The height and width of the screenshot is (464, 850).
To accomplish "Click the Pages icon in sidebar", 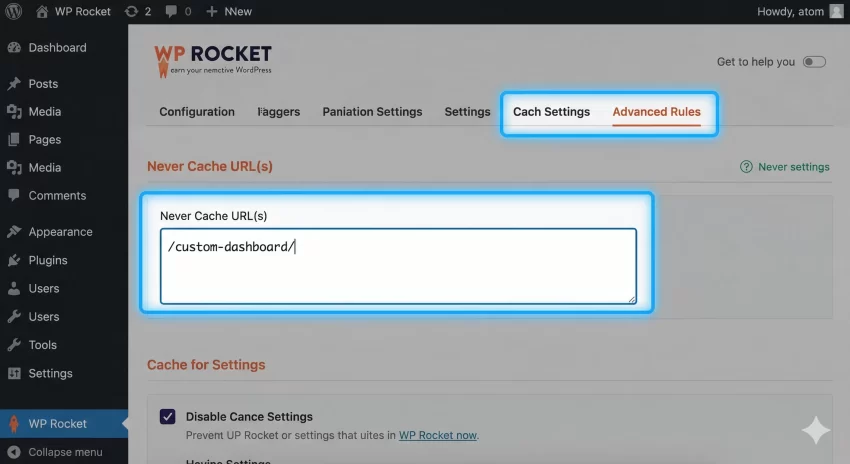I will pos(14,139).
